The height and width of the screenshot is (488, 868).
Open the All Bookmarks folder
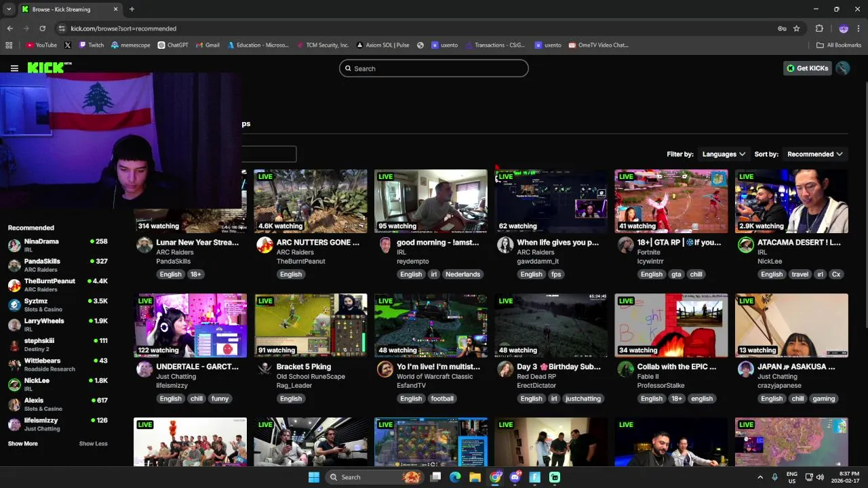tap(839, 45)
